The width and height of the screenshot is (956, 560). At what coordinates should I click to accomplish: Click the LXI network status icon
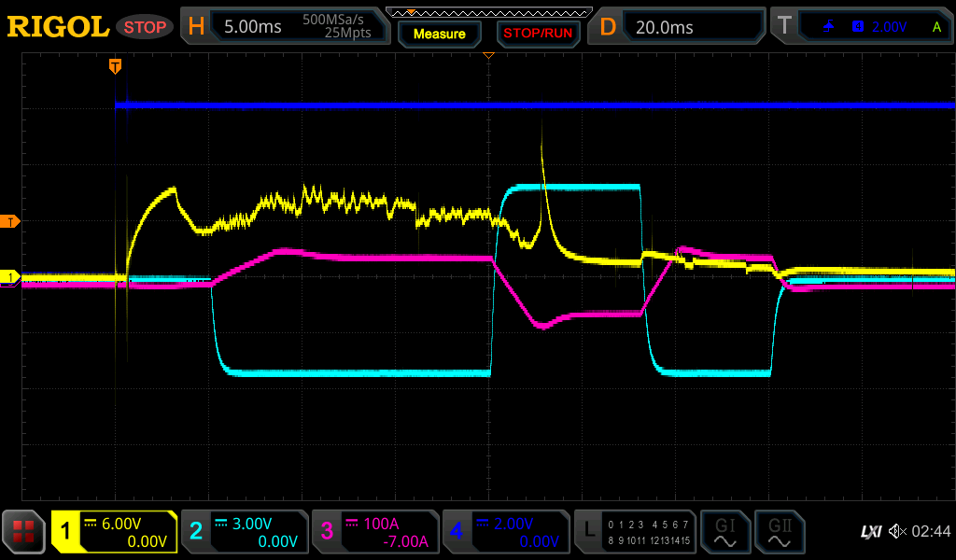[870, 532]
